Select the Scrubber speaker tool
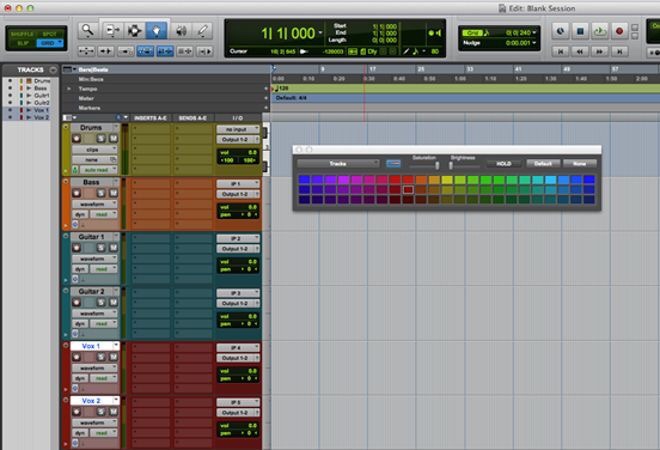The image size is (660, 450). 181,30
